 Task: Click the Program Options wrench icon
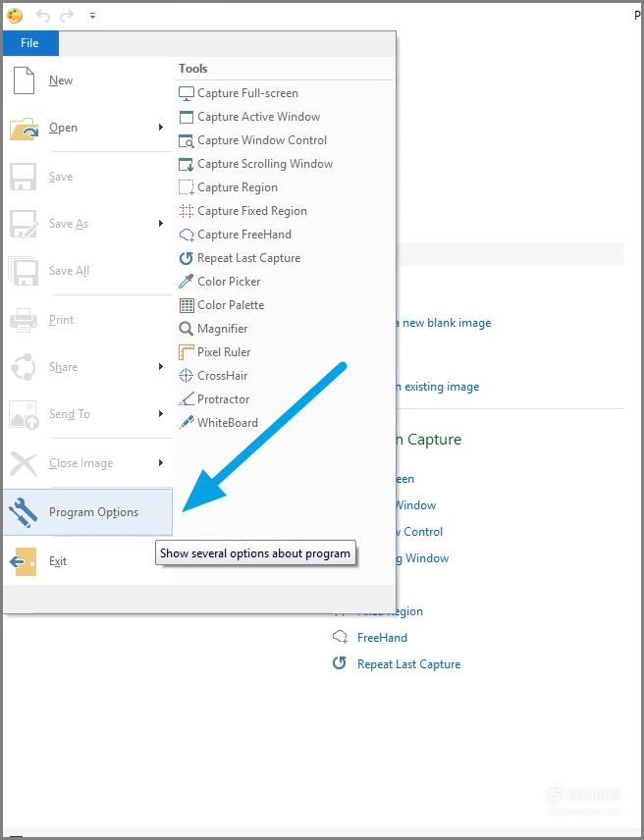[x=23, y=512]
